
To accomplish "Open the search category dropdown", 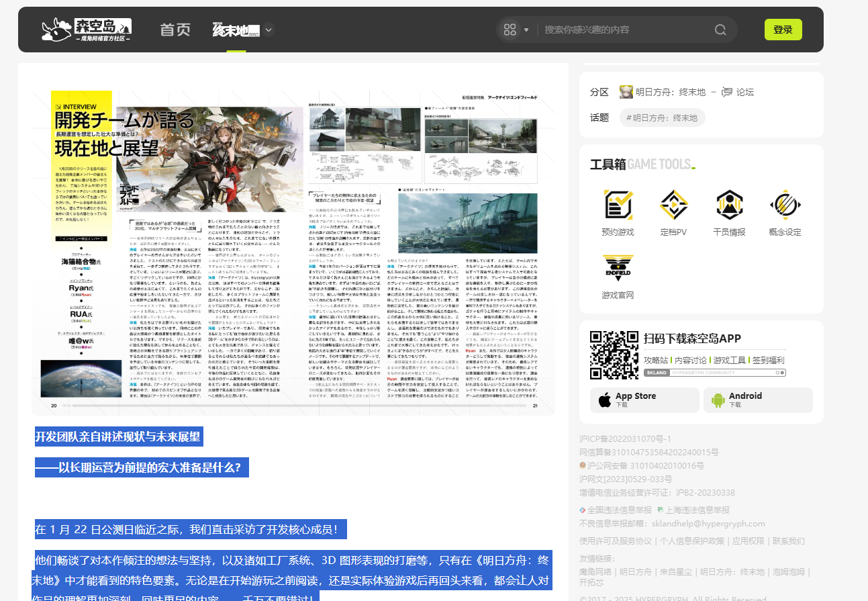I will pyautogui.click(x=515, y=30).
